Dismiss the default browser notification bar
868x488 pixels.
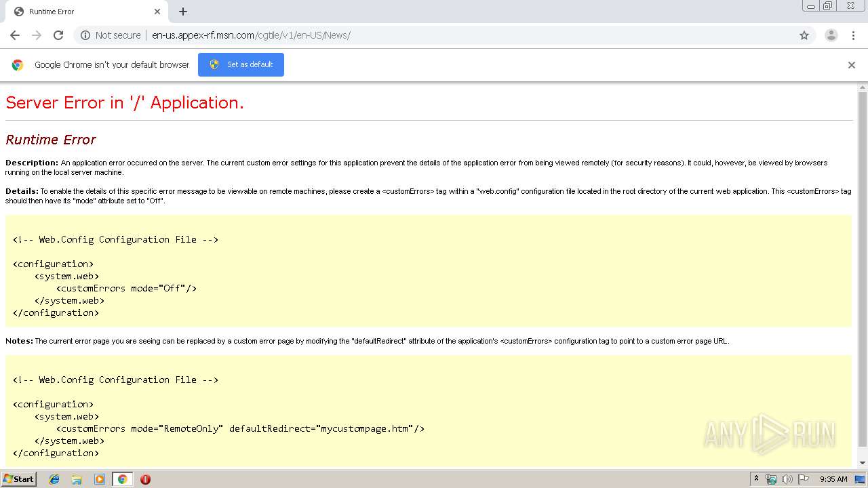(852, 65)
